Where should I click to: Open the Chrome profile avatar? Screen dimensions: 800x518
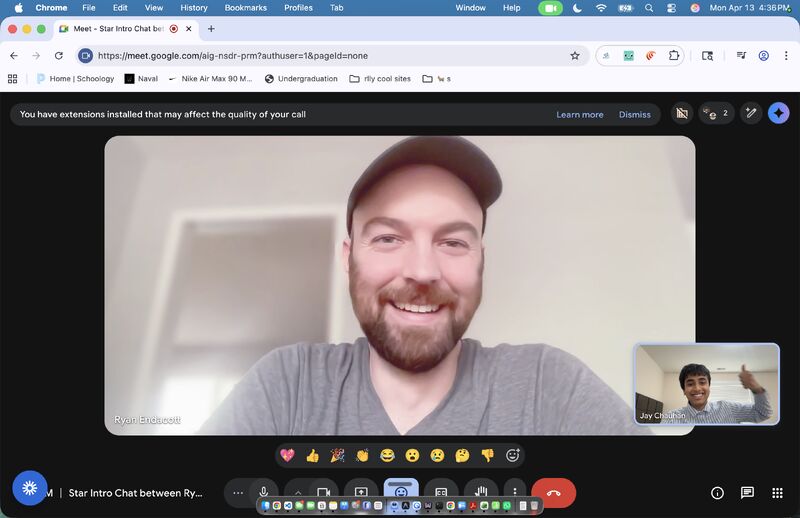(x=764, y=56)
